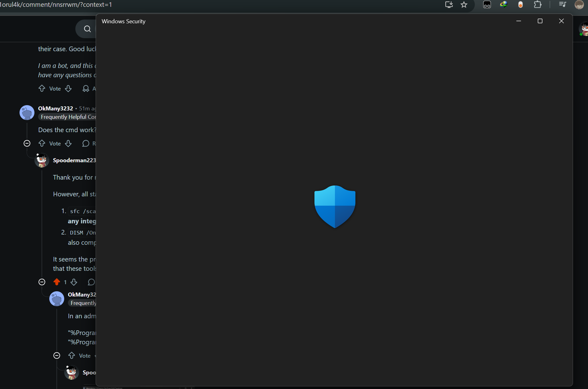Downvote the 'Does the cmd work?' comment
The image size is (588, 389).
click(x=68, y=143)
